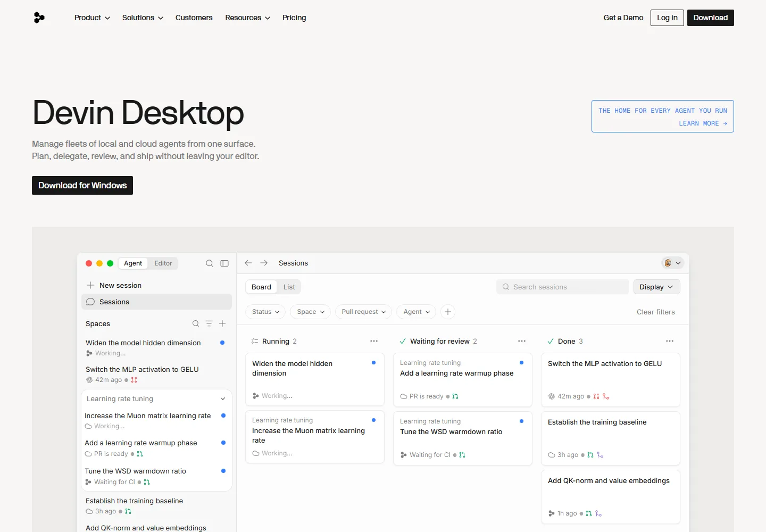Open the user avatar account menu
This screenshot has width=766, height=532.
[x=672, y=263]
